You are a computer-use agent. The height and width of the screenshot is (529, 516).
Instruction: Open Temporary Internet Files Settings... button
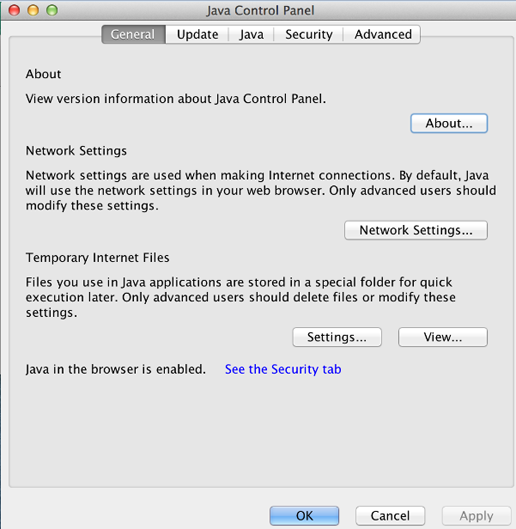pyautogui.click(x=337, y=337)
